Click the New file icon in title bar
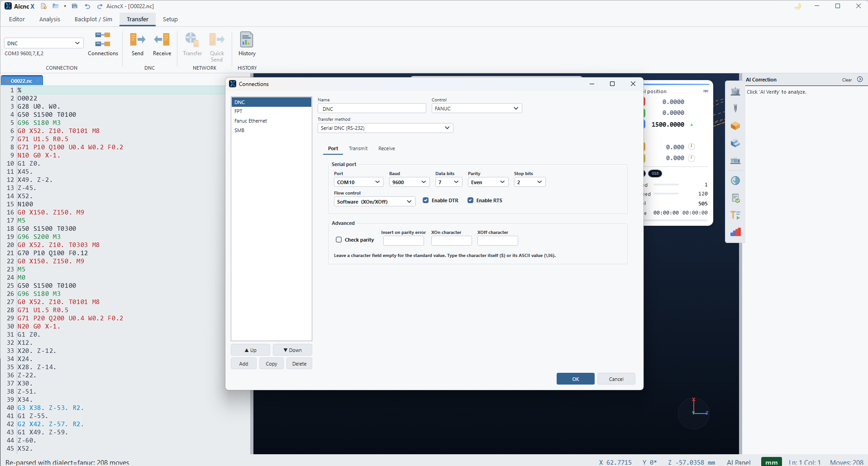 point(44,6)
